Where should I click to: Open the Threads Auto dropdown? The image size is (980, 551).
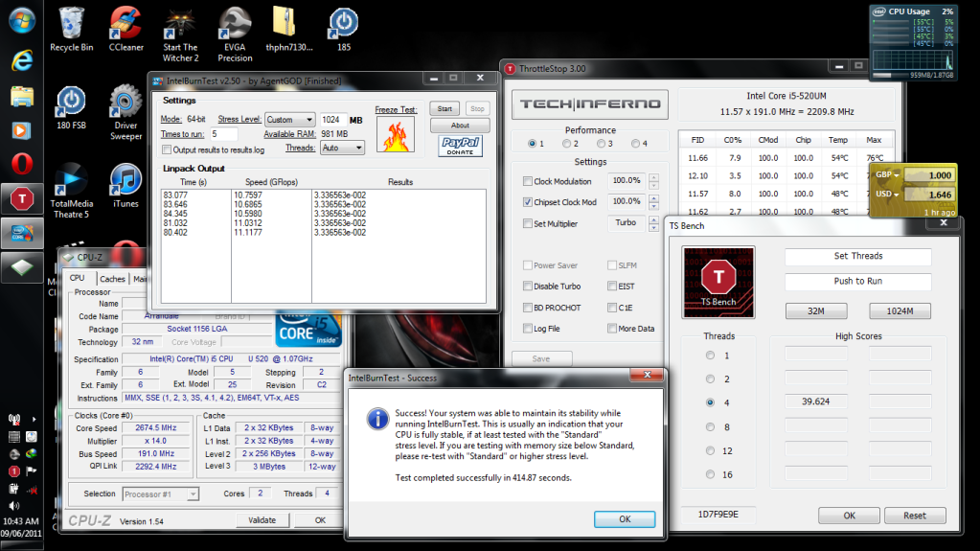(x=342, y=148)
